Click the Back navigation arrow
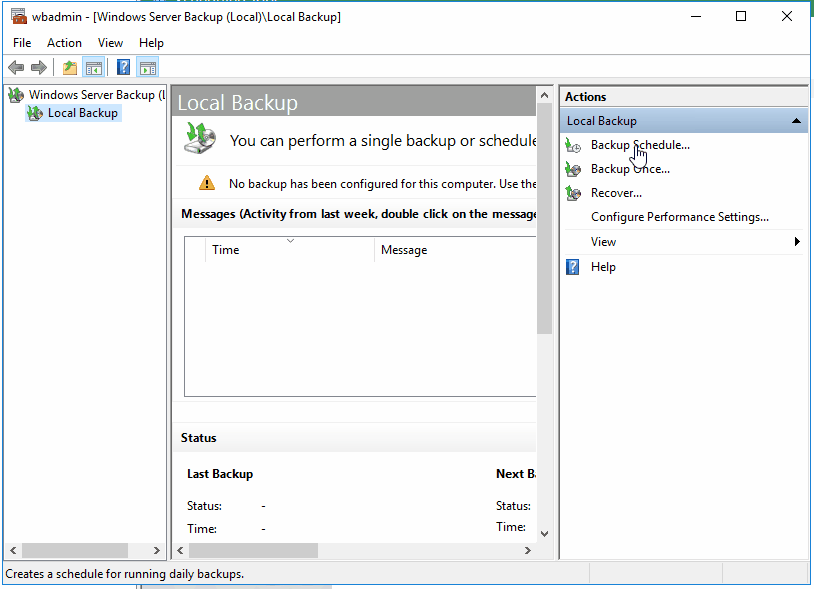This screenshot has height=589, width=814. click(16, 67)
